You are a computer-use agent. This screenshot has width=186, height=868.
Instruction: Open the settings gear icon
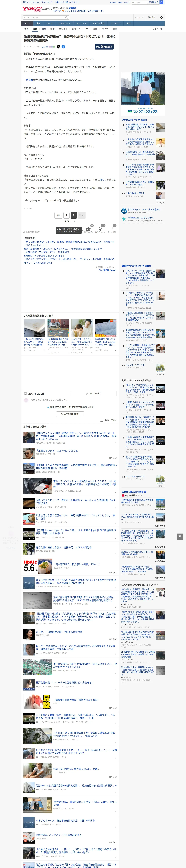[x=161, y=17]
